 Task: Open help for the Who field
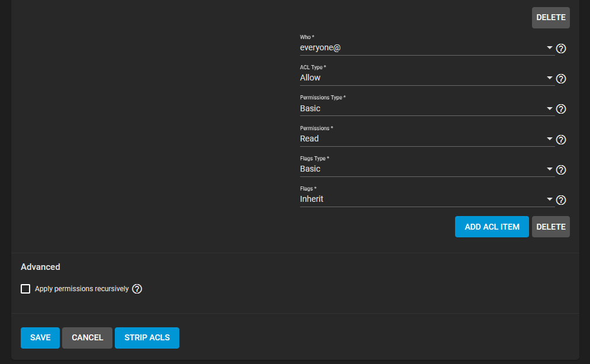(560, 49)
